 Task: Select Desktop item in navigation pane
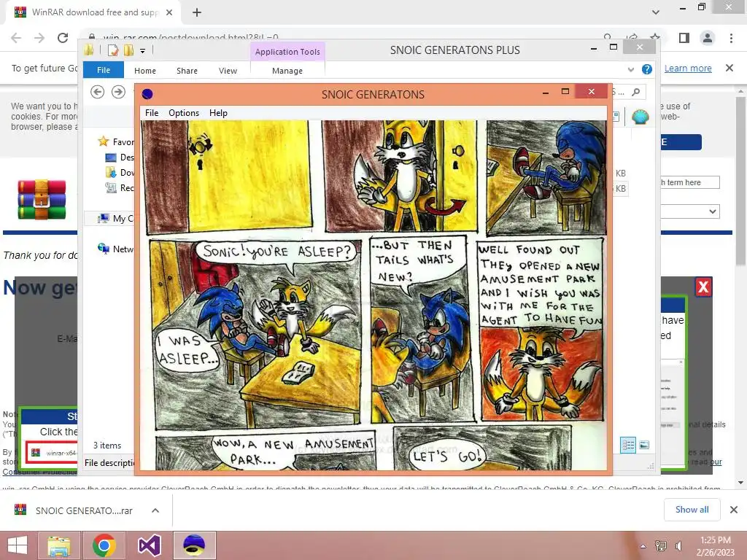click(120, 157)
